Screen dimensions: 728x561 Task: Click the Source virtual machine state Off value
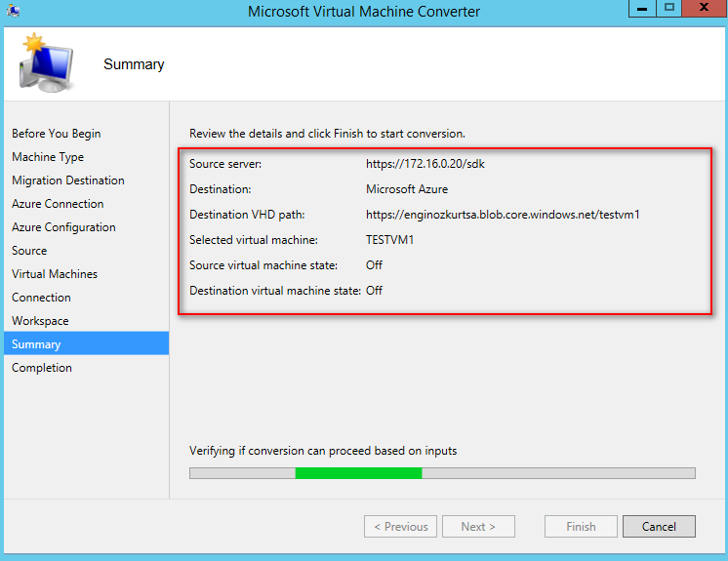374,265
